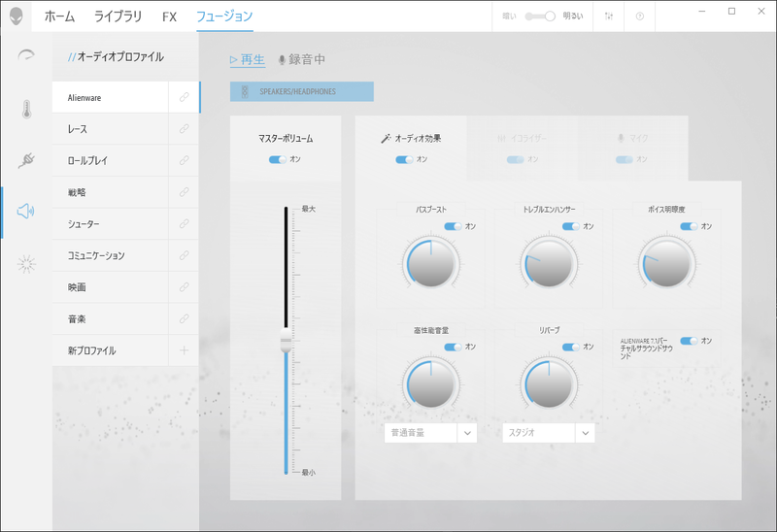777x532 pixels.
Task: Open the power plug sidebar icon
Action: click(26, 159)
